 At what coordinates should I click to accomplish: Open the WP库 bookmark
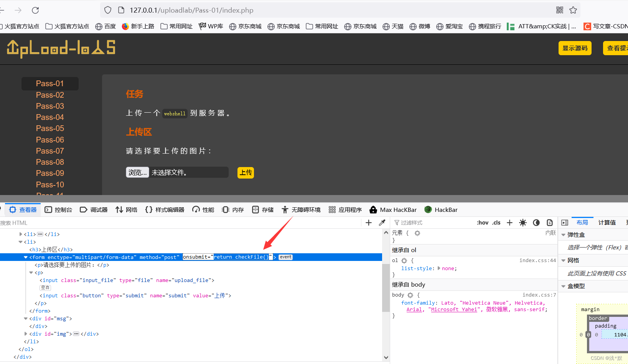point(211,26)
